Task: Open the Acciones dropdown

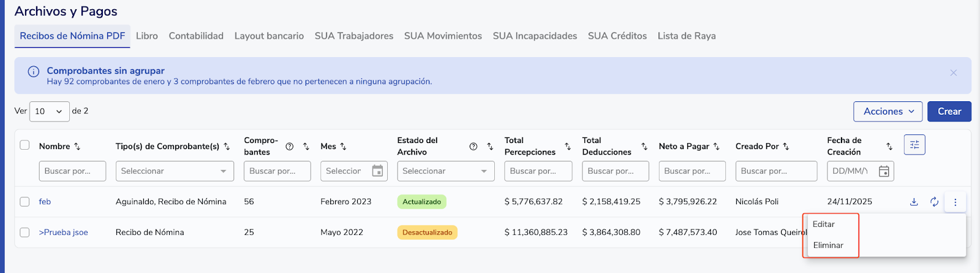Action: point(888,112)
